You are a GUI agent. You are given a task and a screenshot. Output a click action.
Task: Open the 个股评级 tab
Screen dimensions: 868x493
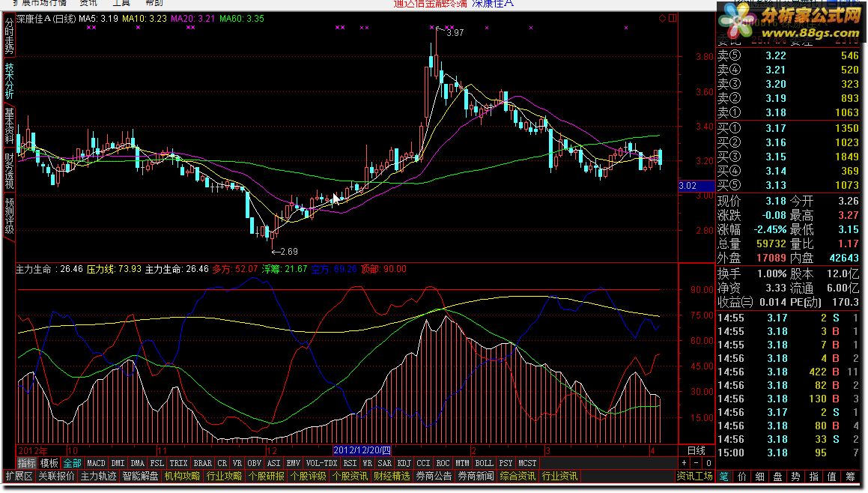[309, 477]
